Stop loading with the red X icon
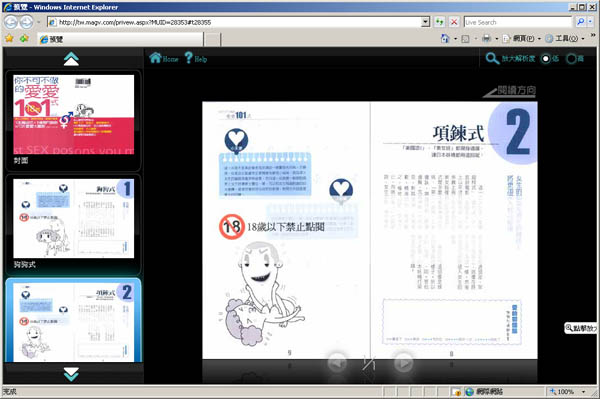Viewport: 600px width, 399px height. 454,22
